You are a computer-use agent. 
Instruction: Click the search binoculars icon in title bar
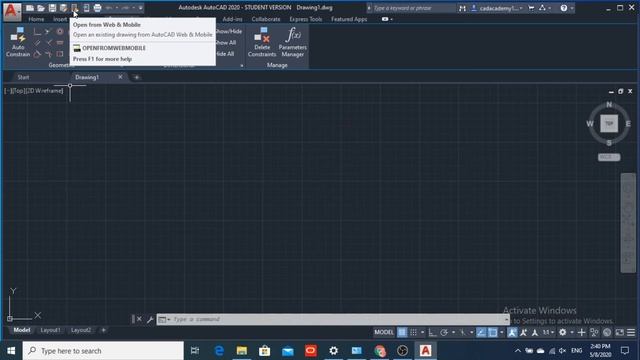pyautogui.click(x=462, y=8)
